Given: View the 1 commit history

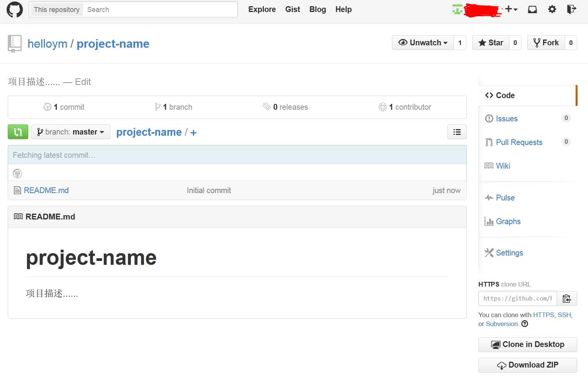Looking at the screenshot, I should [64, 107].
